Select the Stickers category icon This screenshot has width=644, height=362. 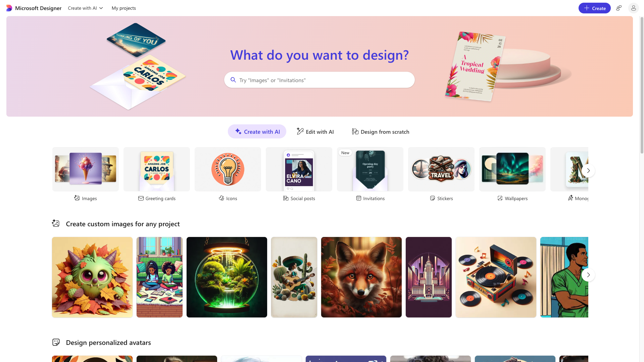pyautogui.click(x=432, y=198)
